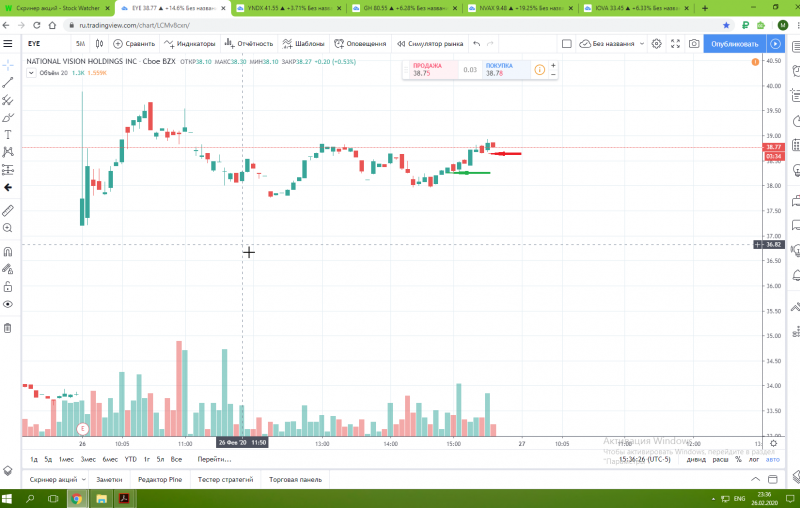Open the Financials (Отчётность) menu
The image size is (800, 508).
click(x=249, y=44)
